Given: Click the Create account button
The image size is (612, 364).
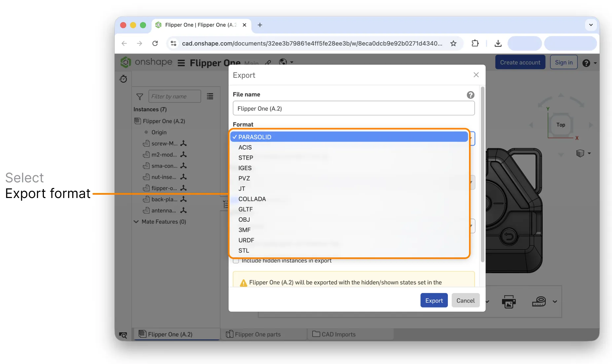Looking at the screenshot, I should pyautogui.click(x=520, y=62).
